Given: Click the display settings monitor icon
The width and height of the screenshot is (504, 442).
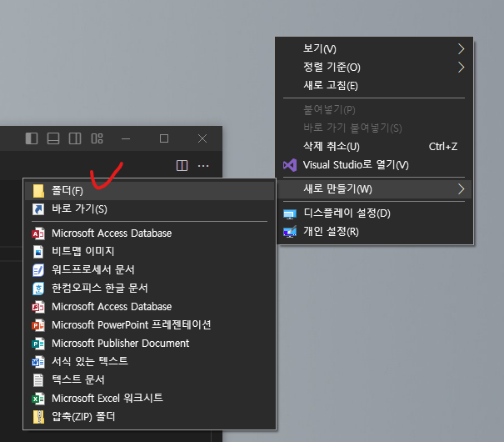Looking at the screenshot, I should coord(290,214).
